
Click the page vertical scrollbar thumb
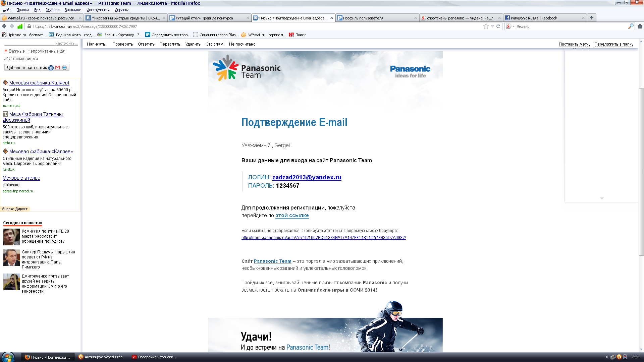coord(641,172)
